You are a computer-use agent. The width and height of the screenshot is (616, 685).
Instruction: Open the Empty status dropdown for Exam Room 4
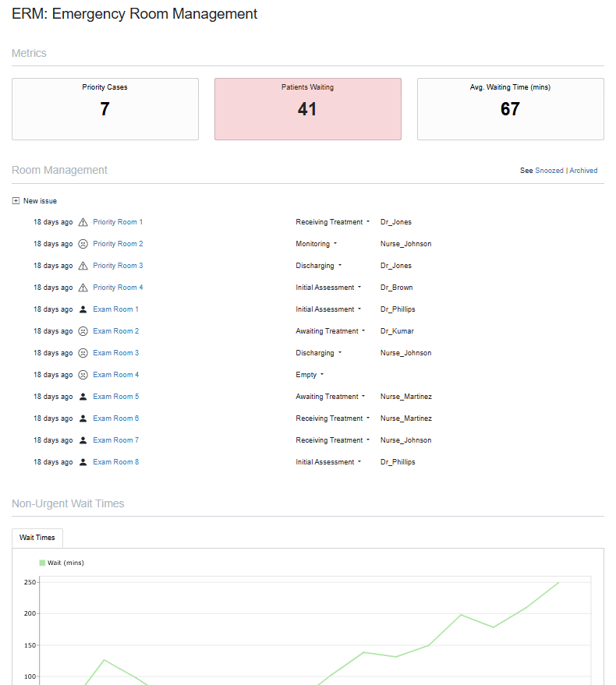click(310, 375)
